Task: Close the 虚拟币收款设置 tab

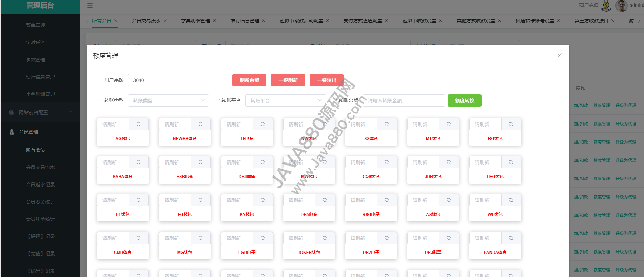Action: 440,21
